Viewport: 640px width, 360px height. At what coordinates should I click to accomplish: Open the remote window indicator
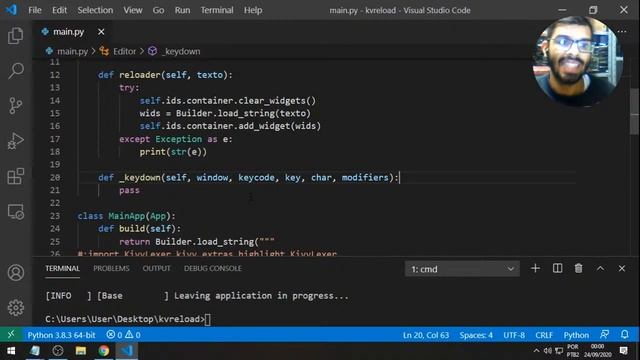[11, 335]
